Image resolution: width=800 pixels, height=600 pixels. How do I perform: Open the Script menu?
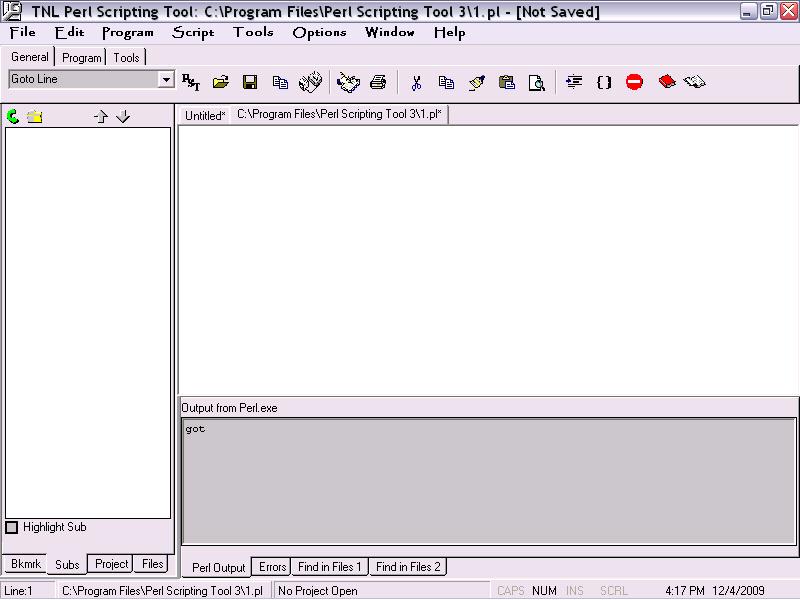coord(193,33)
